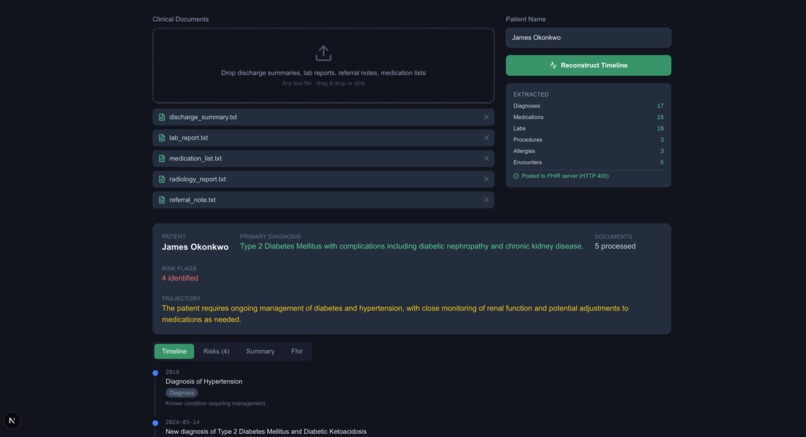
Task: Remove radiology_report.txt with its X icon
Action: [x=486, y=179]
